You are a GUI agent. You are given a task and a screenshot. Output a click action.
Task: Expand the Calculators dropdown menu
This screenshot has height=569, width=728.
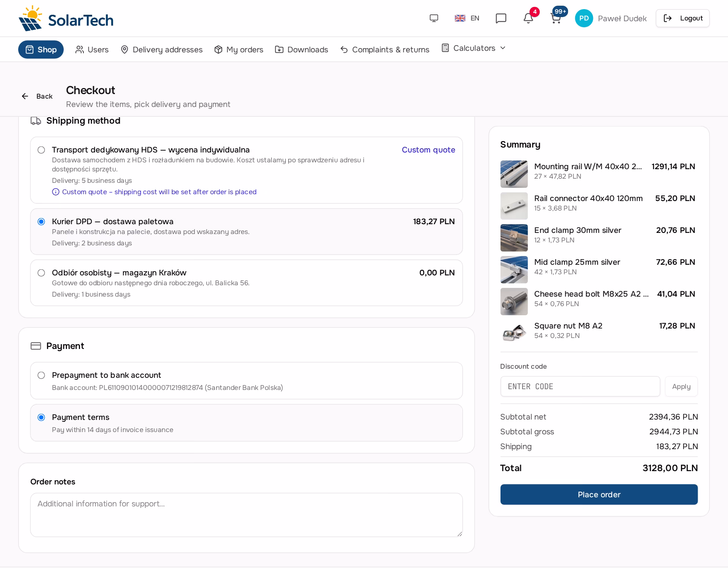pos(474,48)
